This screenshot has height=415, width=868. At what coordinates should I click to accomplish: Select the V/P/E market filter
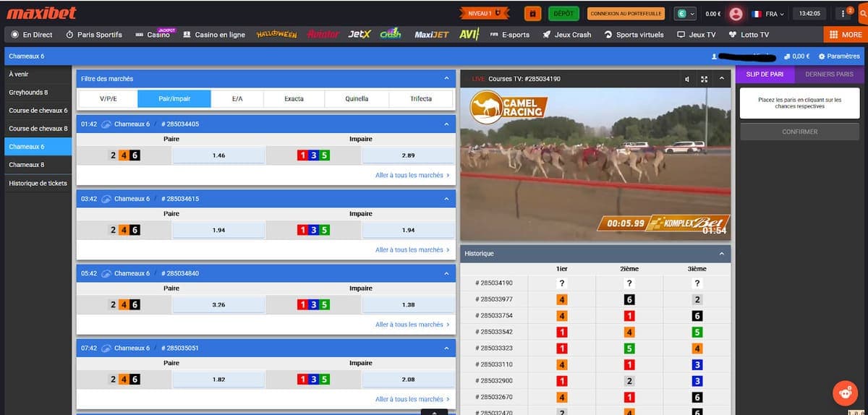(109, 98)
